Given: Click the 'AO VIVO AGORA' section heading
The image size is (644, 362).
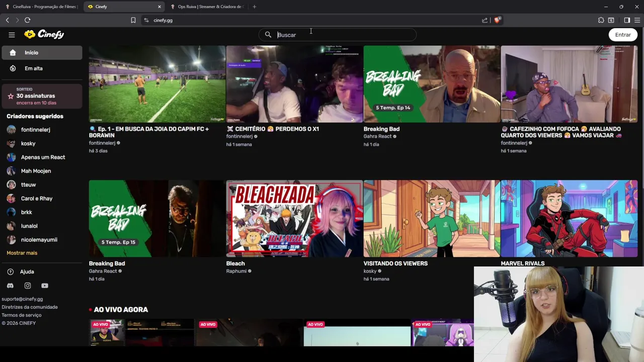Looking at the screenshot, I should pos(121,310).
